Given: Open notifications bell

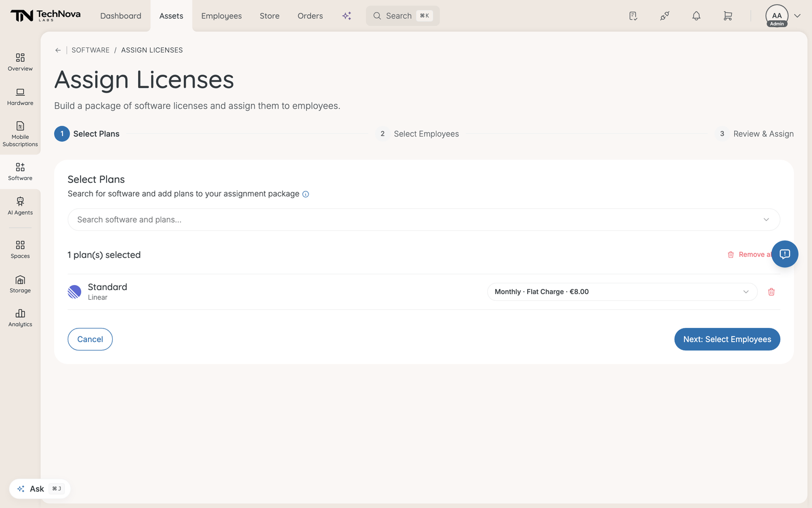Looking at the screenshot, I should click(x=696, y=16).
